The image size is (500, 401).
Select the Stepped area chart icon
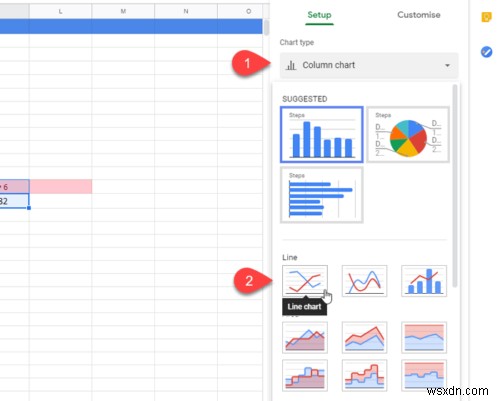point(305,375)
